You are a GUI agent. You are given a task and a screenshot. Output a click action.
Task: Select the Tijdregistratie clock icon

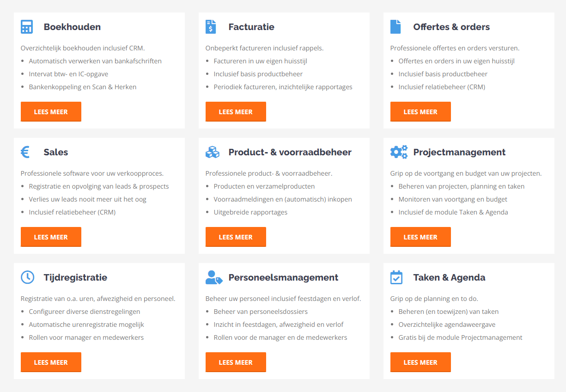click(x=26, y=277)
